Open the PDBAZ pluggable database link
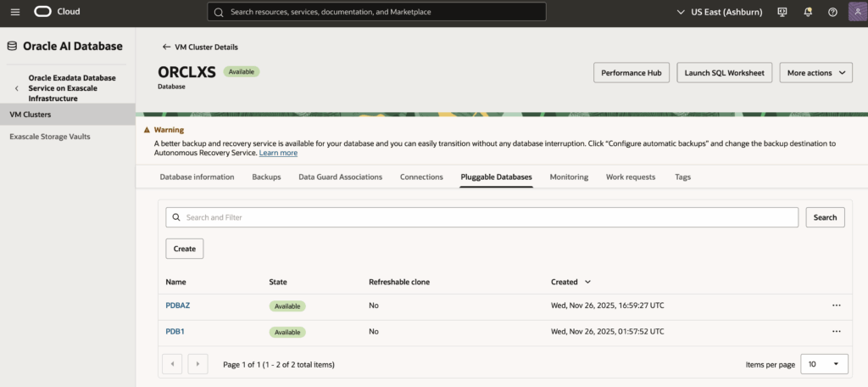This screenshot has width=868, height=387. (178, 306)
